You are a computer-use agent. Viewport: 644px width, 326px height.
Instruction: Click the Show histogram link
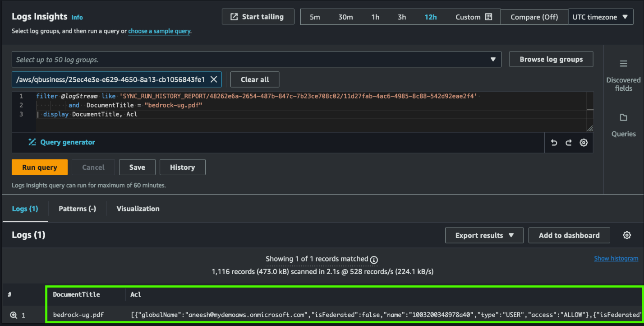click(x=616, y=258)
